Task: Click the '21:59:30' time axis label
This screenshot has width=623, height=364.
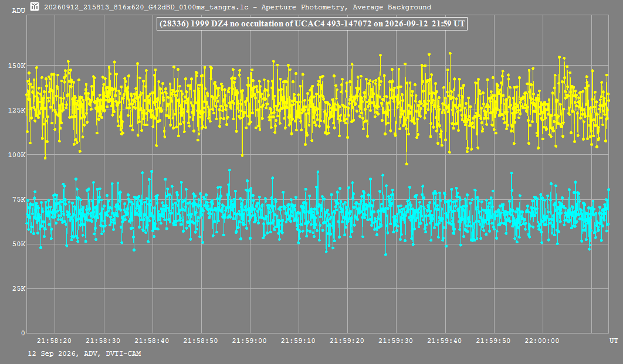Action: click(396, 341)
